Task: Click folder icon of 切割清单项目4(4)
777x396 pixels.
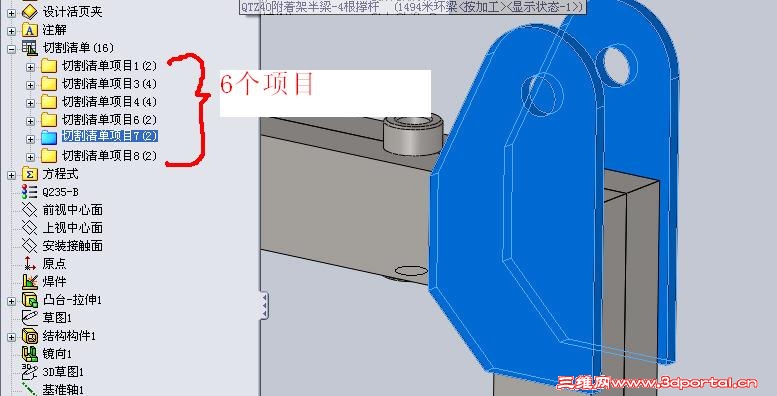Action: (49, 102)
